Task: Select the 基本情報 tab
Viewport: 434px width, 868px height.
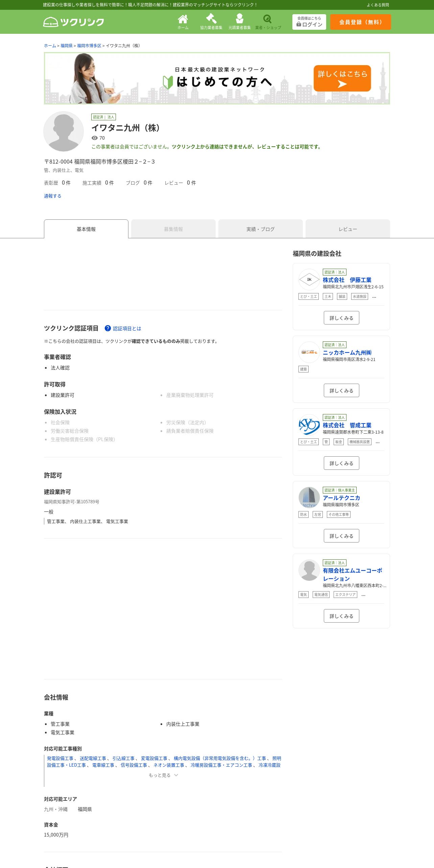Action: coord(86,229)
